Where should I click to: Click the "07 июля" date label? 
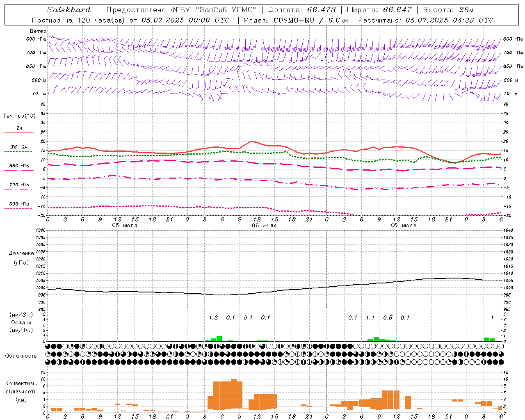click(x=404, y=226)
